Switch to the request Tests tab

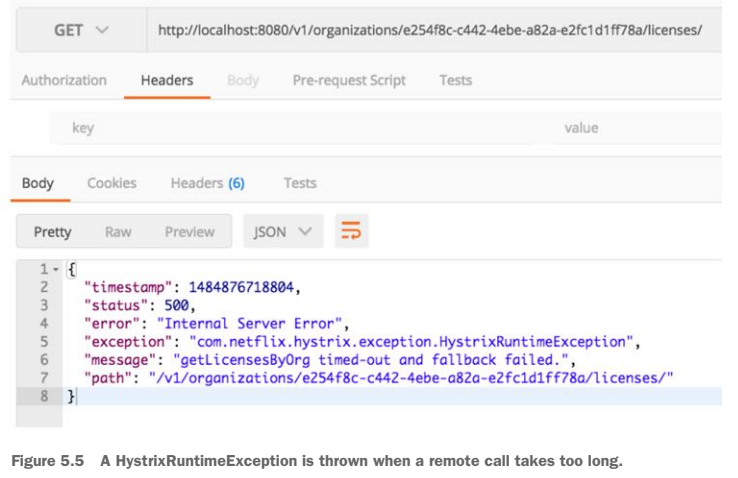pyautogui.click(x=456, y=80)
